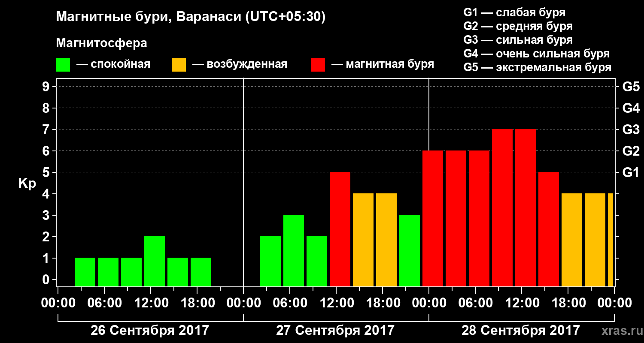Click the 'G5 — экстремальная буря' legend line
The image size is (644, 343).
(x=538, y=68)
